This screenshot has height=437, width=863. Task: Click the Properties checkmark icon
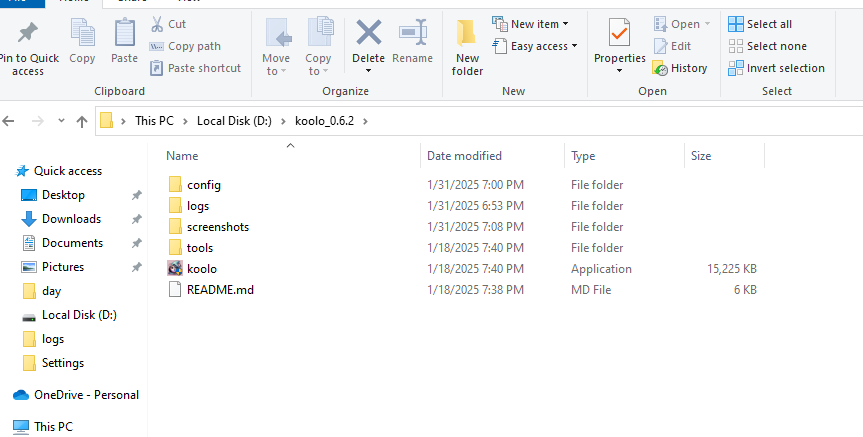620,32
